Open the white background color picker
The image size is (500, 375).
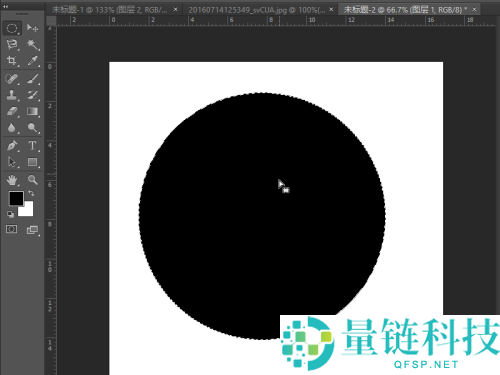pos(28,211)
